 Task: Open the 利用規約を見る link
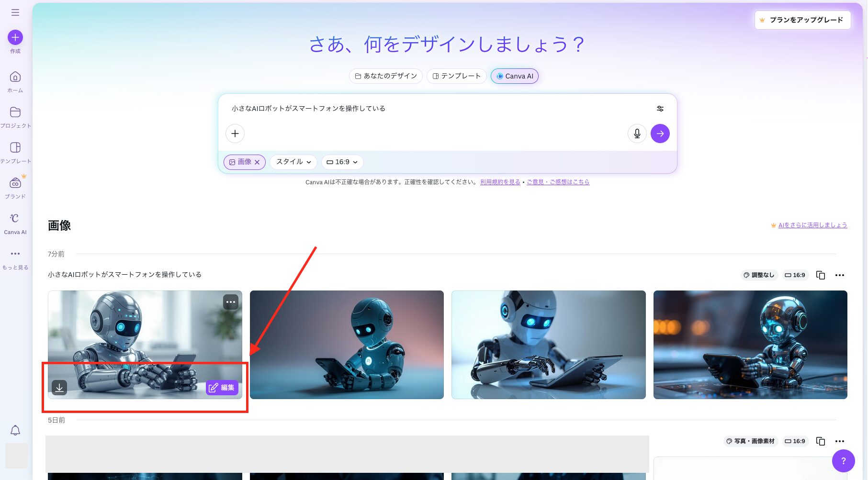(500, 182)
